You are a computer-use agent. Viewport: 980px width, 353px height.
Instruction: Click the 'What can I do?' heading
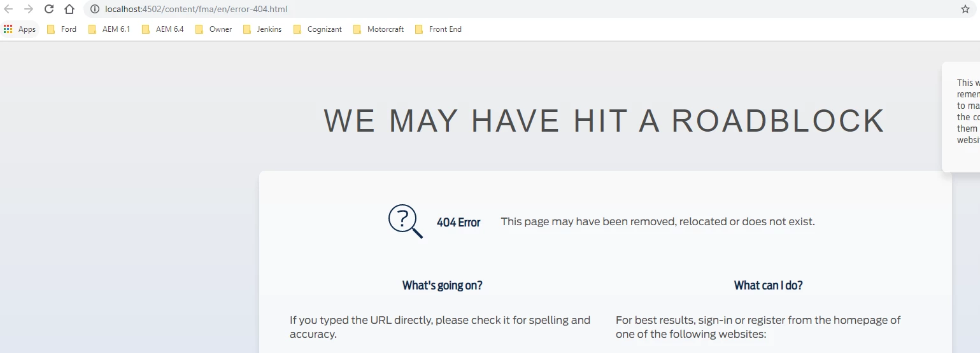pos(768,286)
